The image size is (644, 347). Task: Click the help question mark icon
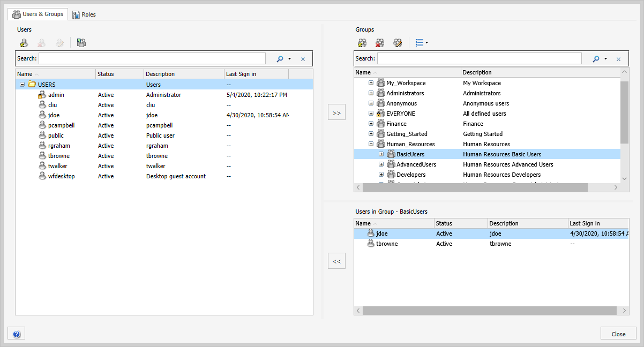click(16, 334)
